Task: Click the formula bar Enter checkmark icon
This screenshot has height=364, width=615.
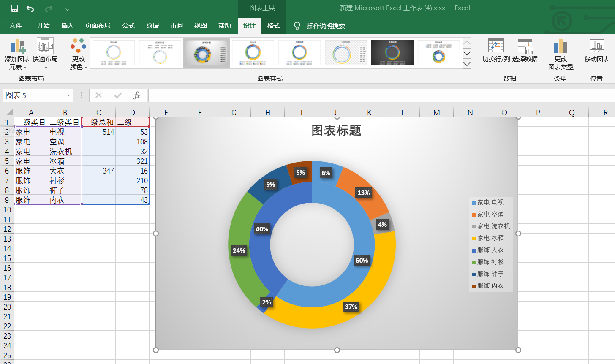Action: click(118, 95)
